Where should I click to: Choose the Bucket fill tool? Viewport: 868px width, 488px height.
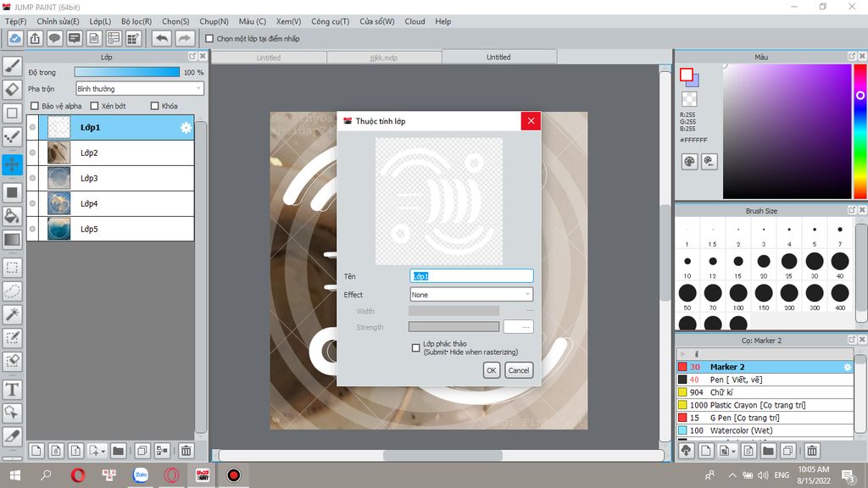click(12, 216)
